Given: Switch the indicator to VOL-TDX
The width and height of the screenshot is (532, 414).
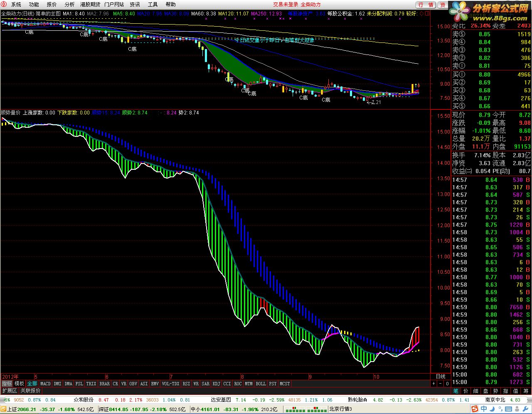Looking at the screenshot, I should pos(171,384).
